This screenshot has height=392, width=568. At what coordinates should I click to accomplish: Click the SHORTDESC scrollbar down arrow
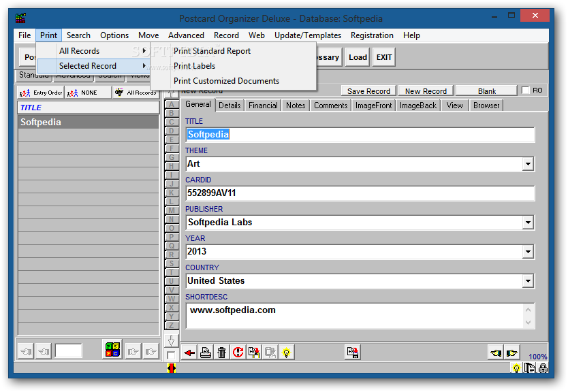(x=528, y=322)
